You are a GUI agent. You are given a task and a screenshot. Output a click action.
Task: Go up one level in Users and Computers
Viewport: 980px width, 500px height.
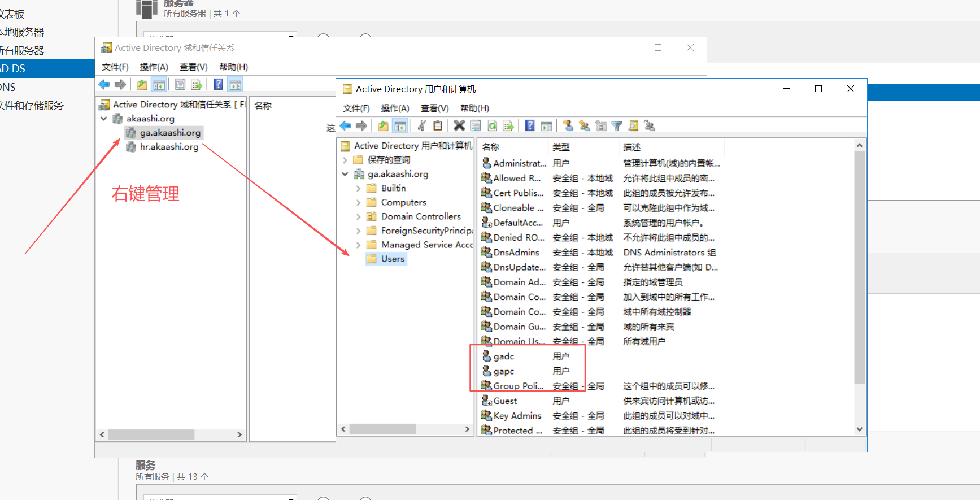pos(384,126)
